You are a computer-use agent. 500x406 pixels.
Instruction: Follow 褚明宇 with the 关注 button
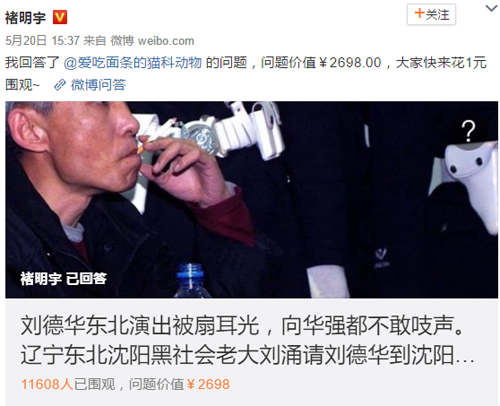click(x=431, y=14)
